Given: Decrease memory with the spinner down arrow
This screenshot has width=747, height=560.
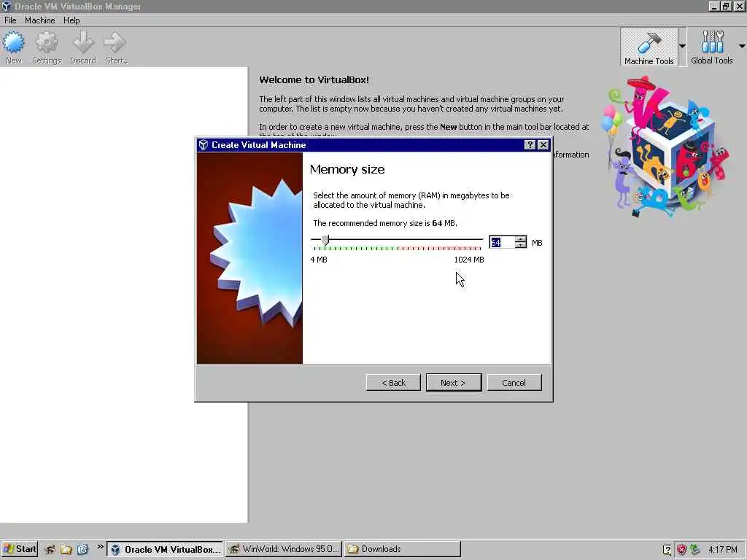Looking at the screenshot, I should (521, 245).
